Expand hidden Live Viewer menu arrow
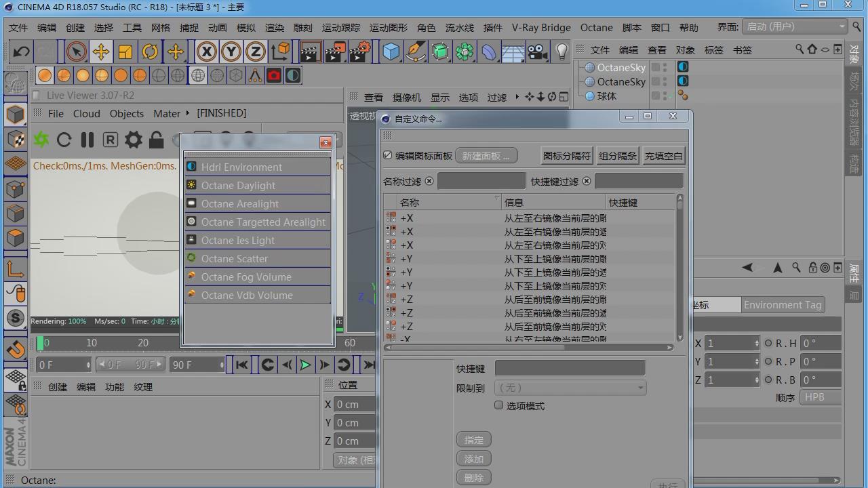This screenshot has width=868, height=488. tap(188, 113)
